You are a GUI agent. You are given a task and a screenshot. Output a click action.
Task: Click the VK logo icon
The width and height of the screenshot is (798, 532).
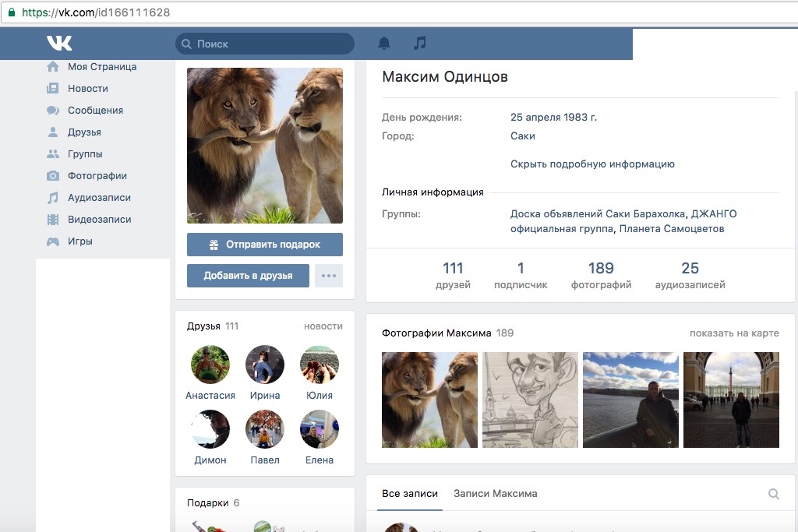point(59,44)
